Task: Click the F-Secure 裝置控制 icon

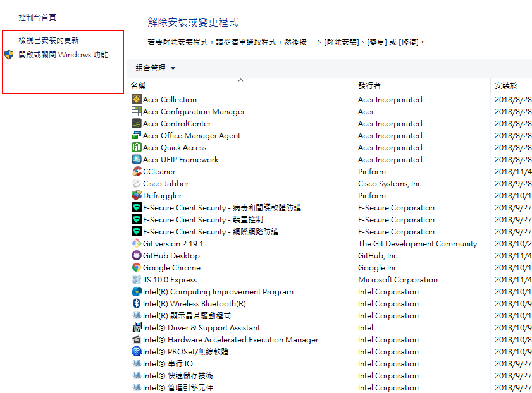Action: [x=137, y=219]
